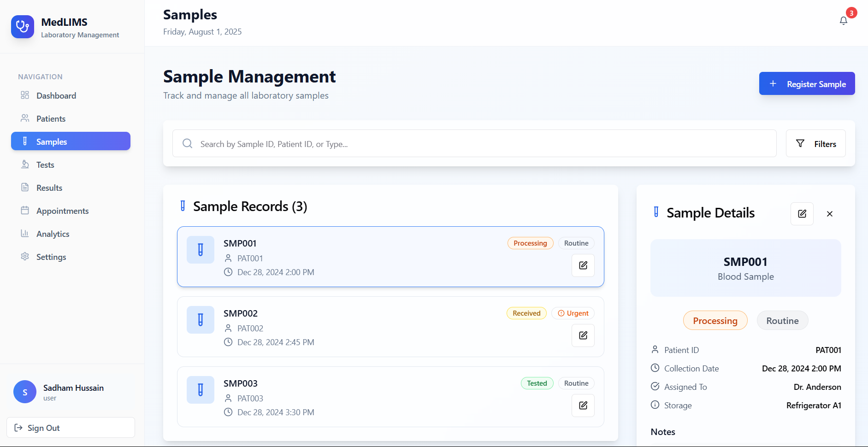The height and width of the screenshot is (447, 868).
Task: Click the Analytics chart icon in the sidebar
Action: pyautogui.click(x=25, y=234)
